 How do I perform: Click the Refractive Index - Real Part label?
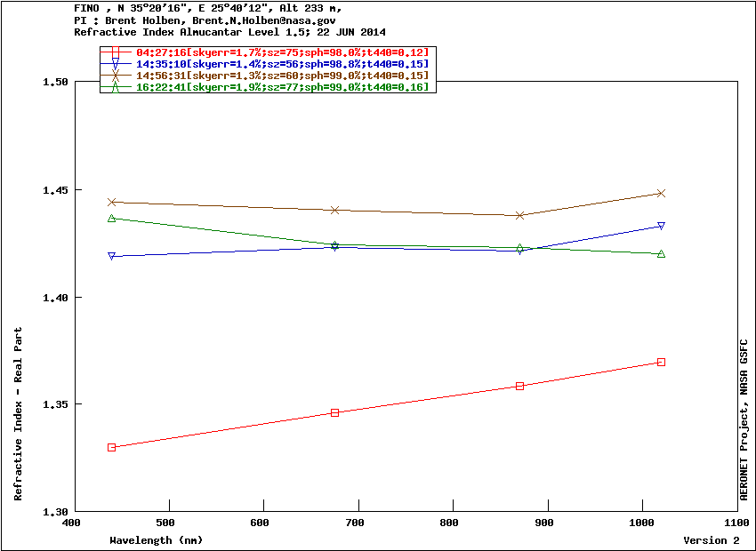19,414
